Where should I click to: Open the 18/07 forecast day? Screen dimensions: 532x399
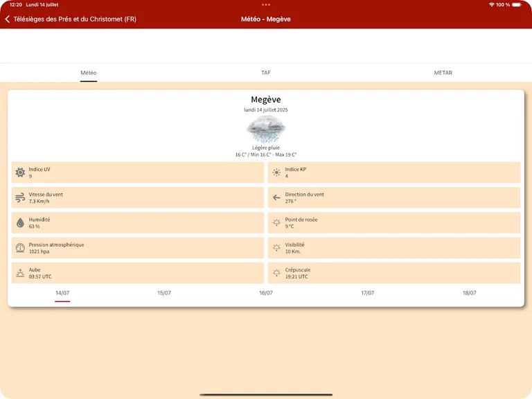[470, 293]
